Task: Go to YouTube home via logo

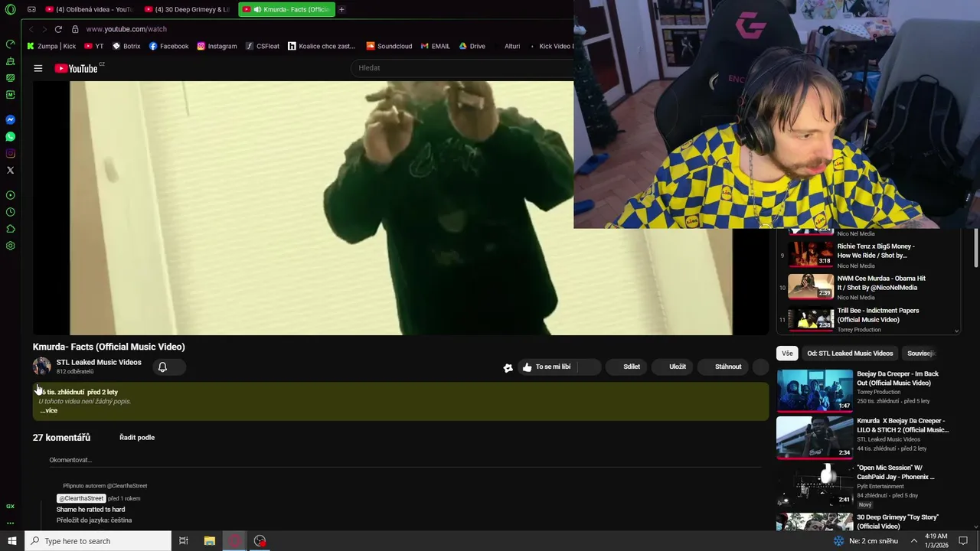Action: click(x=77, y=68)
